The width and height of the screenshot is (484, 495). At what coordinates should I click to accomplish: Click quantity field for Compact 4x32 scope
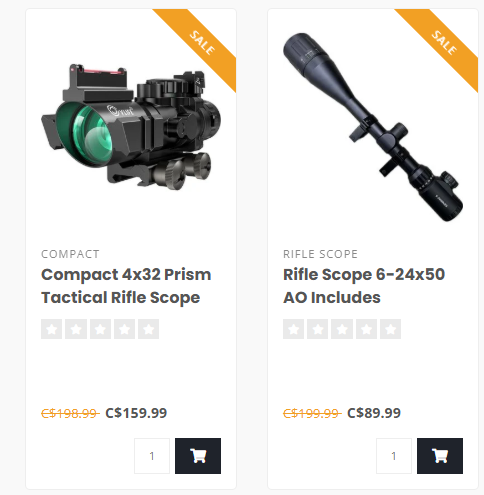[152, 456]
